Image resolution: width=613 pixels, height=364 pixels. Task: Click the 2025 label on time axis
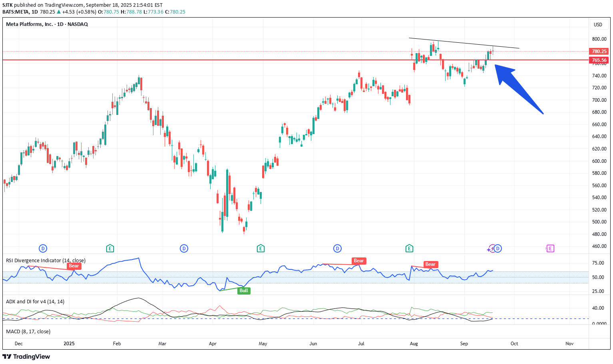pos(69,344)
